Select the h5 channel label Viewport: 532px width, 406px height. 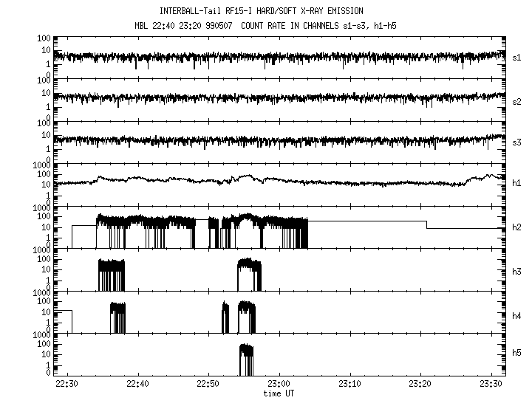pos(517,355)
